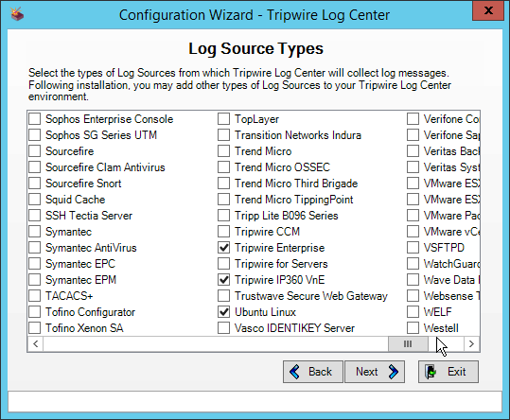This screenshot has height=420, width=510.
Task: Enable Trend Micro Third Brigade
Action: (x=223, y=184)
